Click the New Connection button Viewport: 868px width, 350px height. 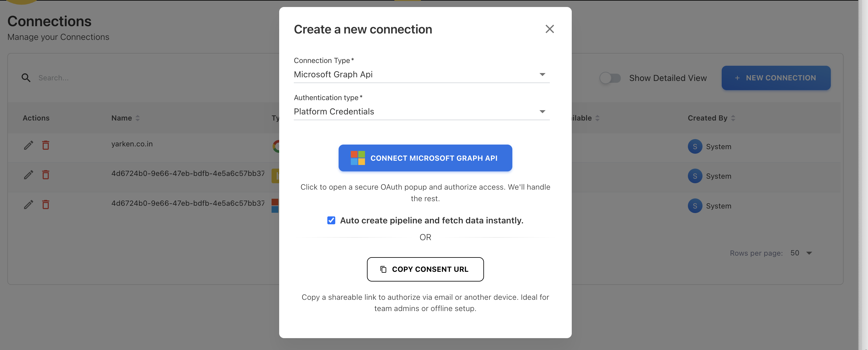pos(776,78)
